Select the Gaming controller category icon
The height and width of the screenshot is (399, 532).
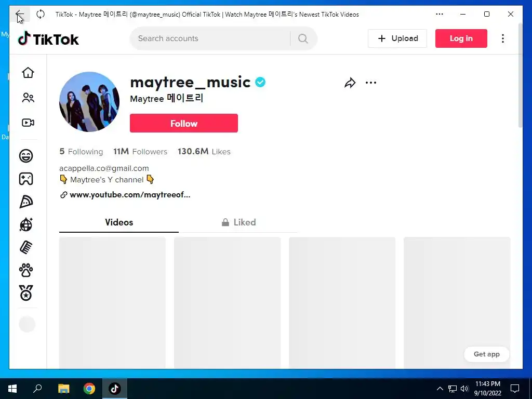[26, 179]
